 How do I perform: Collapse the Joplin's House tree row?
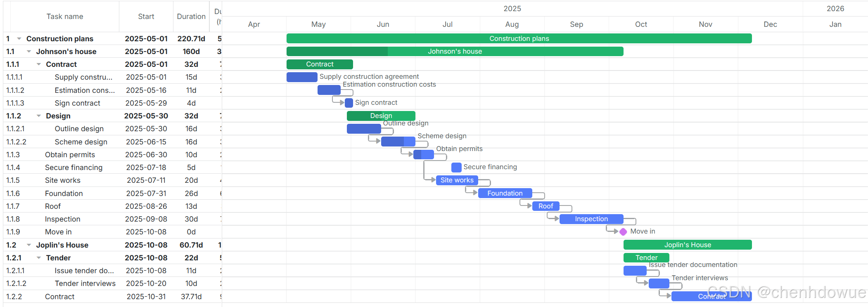click(29, 245)
